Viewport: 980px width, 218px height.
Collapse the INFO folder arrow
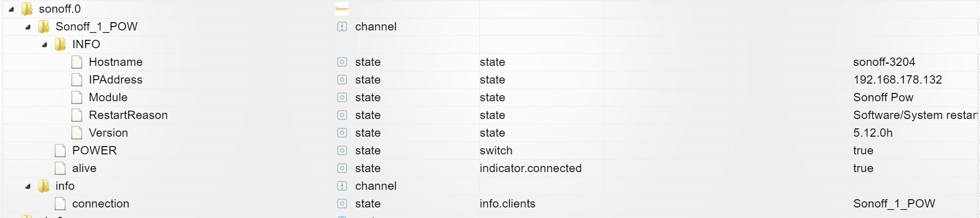pyautogui.click(x=44, y=45)
